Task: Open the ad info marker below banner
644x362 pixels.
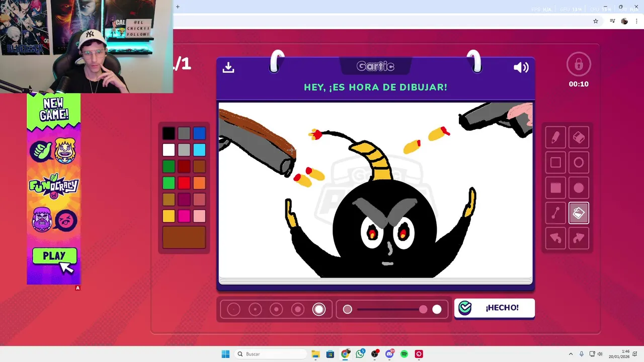Action: click(77, 288)
